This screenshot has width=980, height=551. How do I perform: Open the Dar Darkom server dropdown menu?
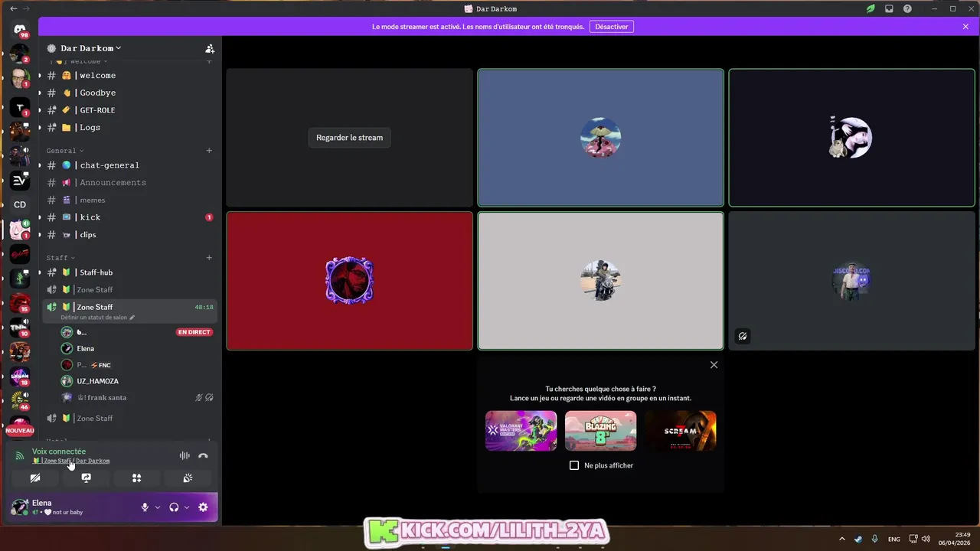(90, 48)
